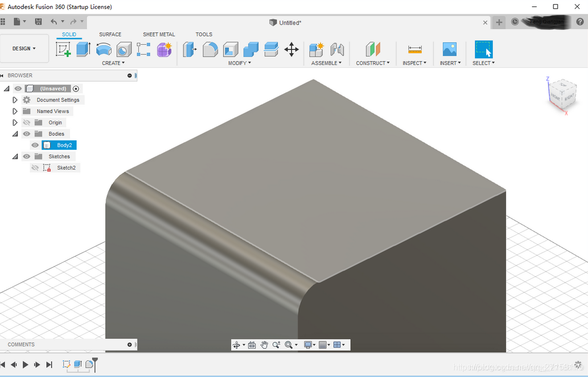Click the timeline playhead marker
The height and width of the screenshot is (377, 588).
click(x=95, y=361)
